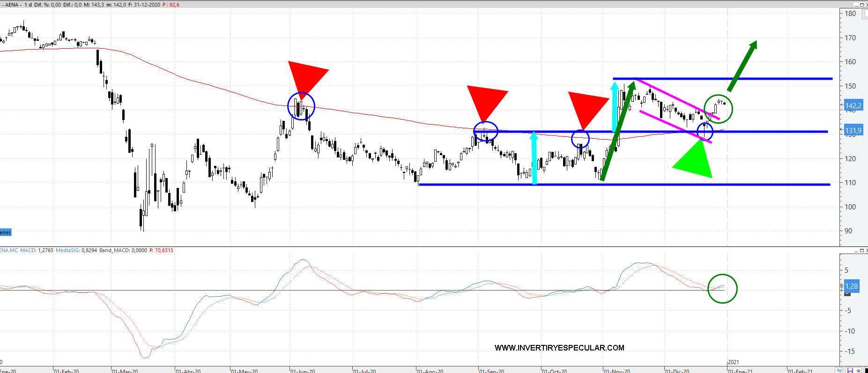
Task: Click the first red down-triangle near June
Action: [x=305, y=77]
